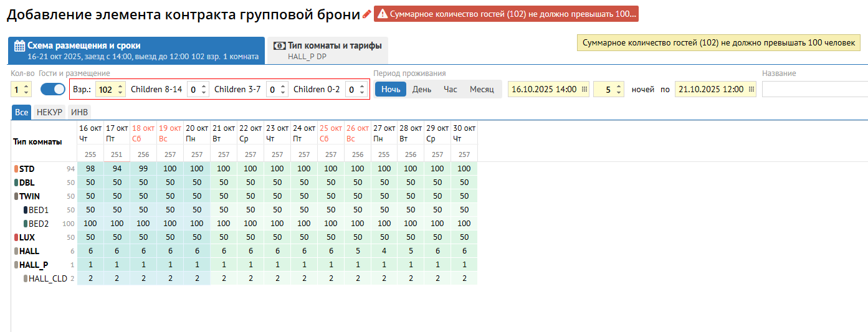Open the Схема размещения и сроки tab
This screenshot has width=868, height=332.
136,50
